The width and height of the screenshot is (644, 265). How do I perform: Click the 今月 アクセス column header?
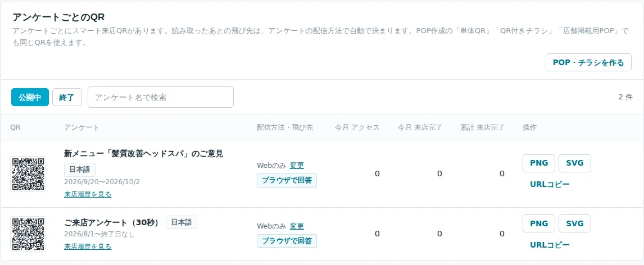coord(357,127)
